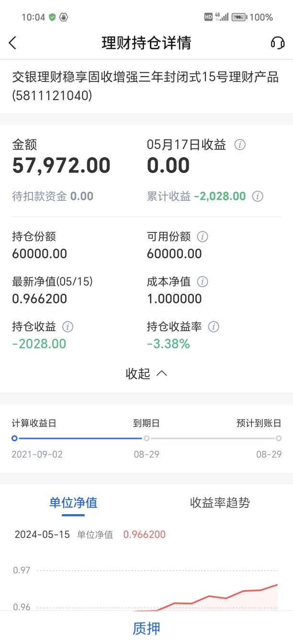
Task: Tap the 到期日 timeline dot
Action: (x=146, y=438)
